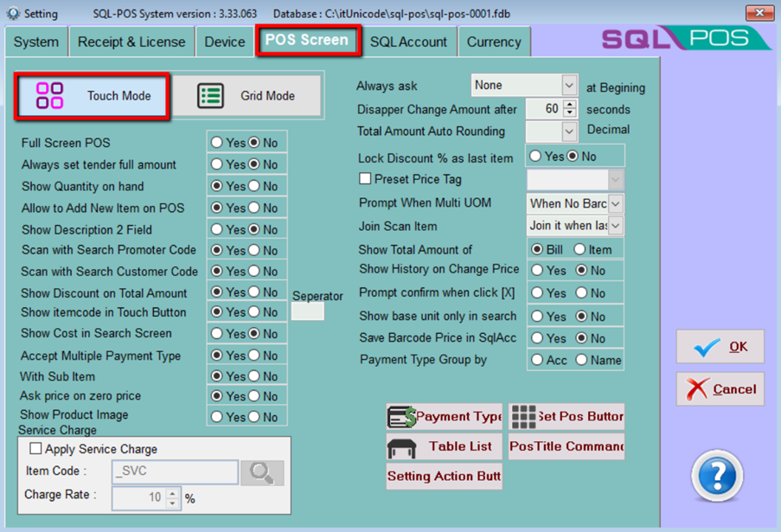Open the Payment Type settings
Viewport: 781px width, 532px height.
click(445, 417)
